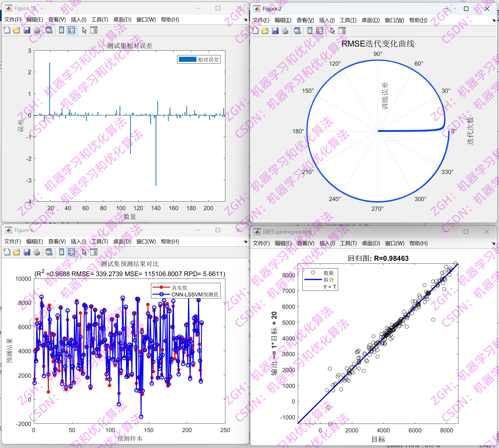Open 窗口(W) menu in Figure 10
The height and width of the screenshot is (448, 499).
point(146,19)
